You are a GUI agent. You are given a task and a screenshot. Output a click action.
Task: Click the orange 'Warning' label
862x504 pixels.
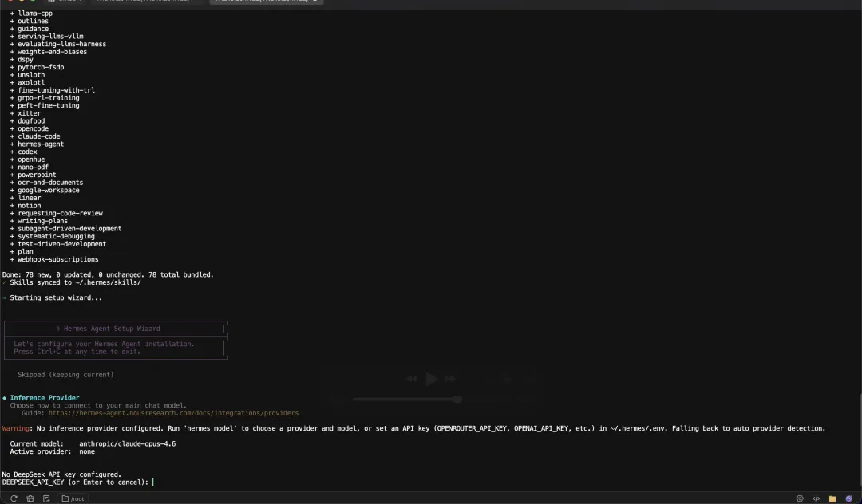[15, 428]
